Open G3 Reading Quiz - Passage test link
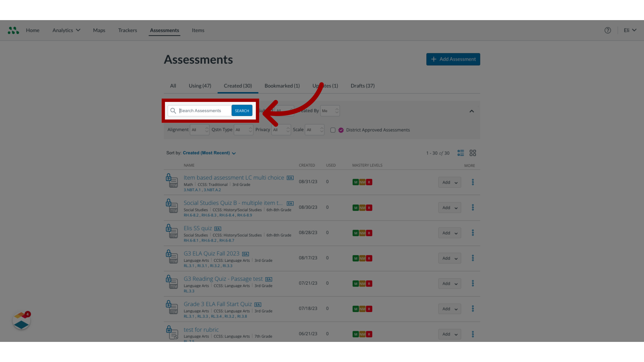Viewport: 644px width, 362px height. (x=223, y=279)
